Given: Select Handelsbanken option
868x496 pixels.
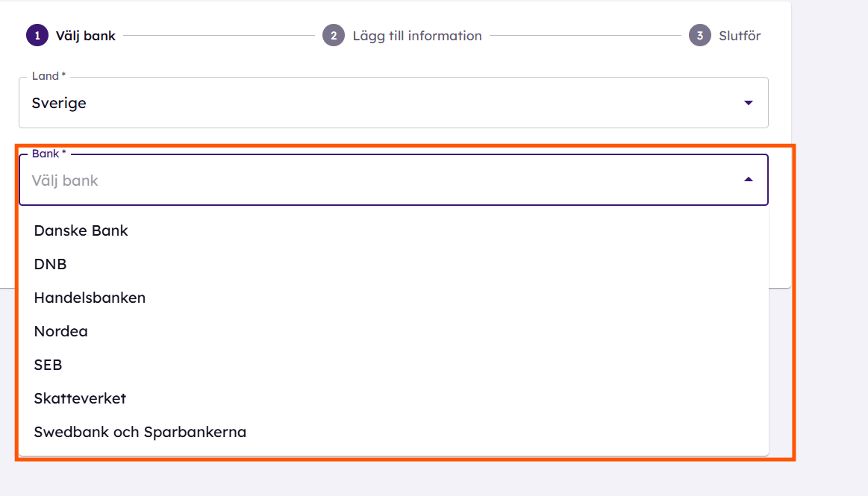Looking at the screenshot, I should [x=393, y=298].
